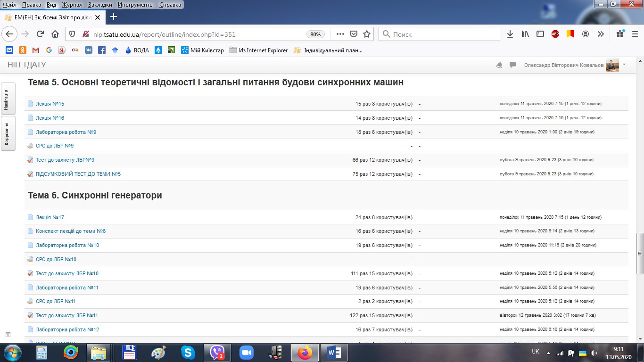This screenshot has height=362, width=644.
Task: Reset the 80% zoom level badge
Action: point(315,34)
